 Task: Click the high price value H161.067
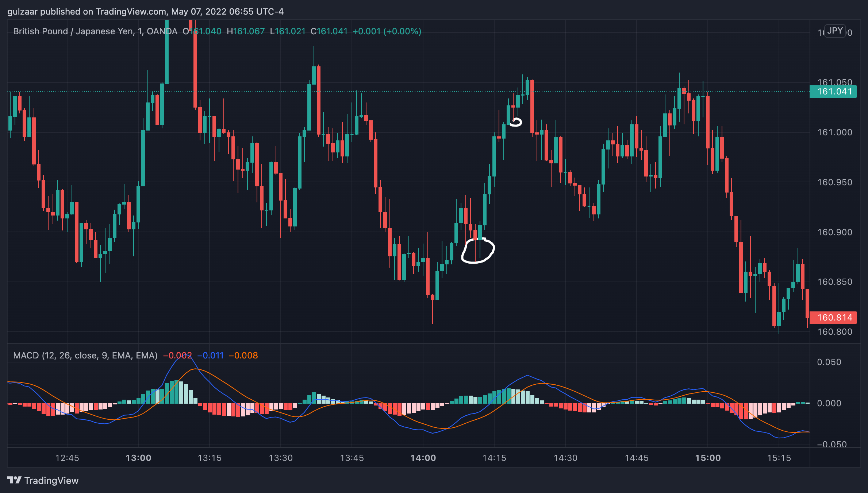coord(246,31)
